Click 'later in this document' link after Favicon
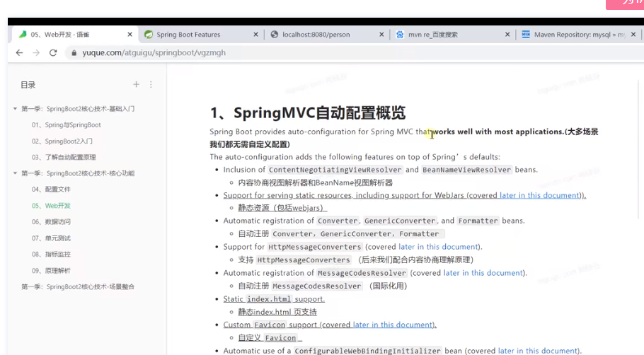The height and width of the screenshot is (355, 644). pos(393,325)
